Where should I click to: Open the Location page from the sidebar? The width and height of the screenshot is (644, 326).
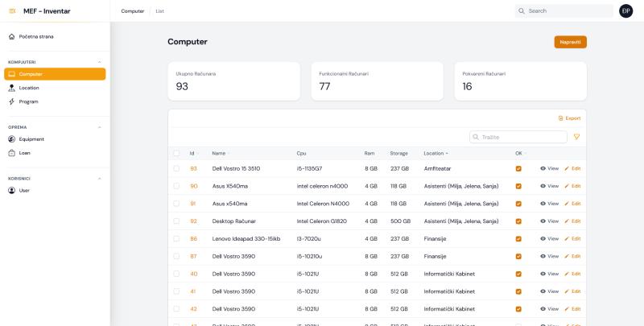[x=55, y=88]
